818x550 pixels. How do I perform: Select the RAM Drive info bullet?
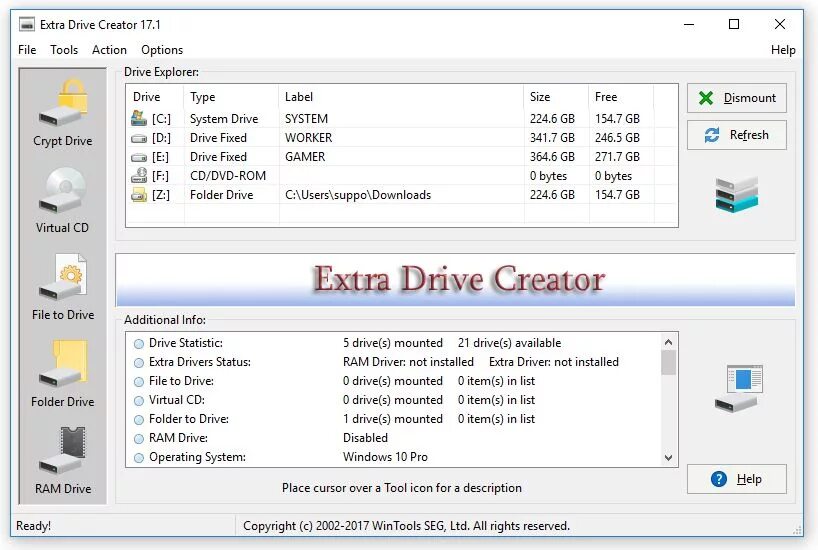pos(139,439)
